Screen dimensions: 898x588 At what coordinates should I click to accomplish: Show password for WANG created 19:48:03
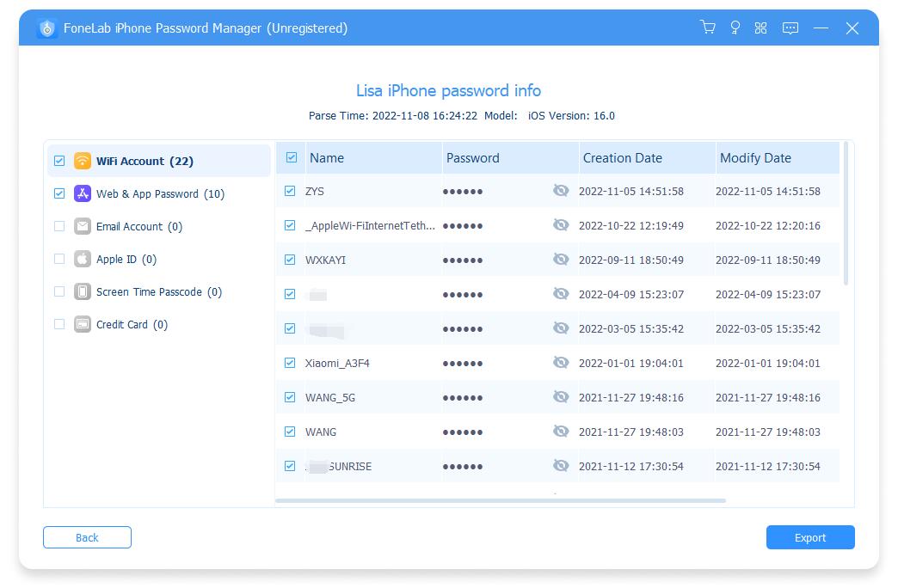click(561, 432)
